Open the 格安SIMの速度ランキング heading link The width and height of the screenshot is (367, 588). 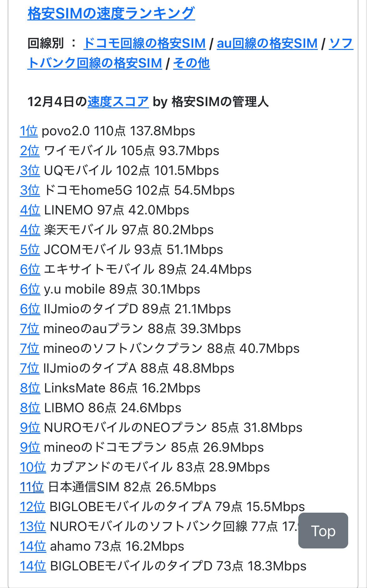(111, 13)
